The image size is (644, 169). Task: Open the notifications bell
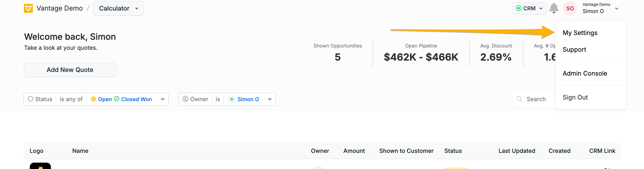(554, 8)
